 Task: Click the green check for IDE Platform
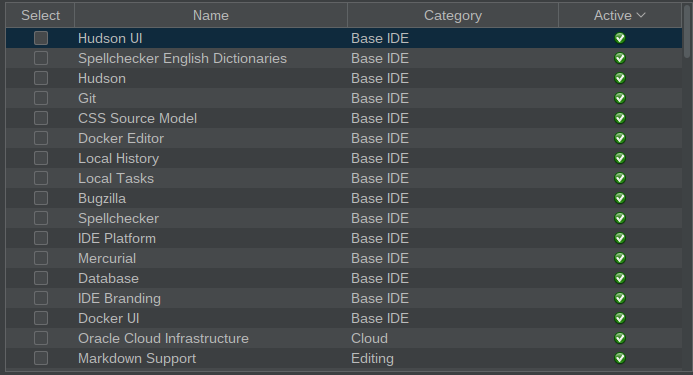[620, 238]
